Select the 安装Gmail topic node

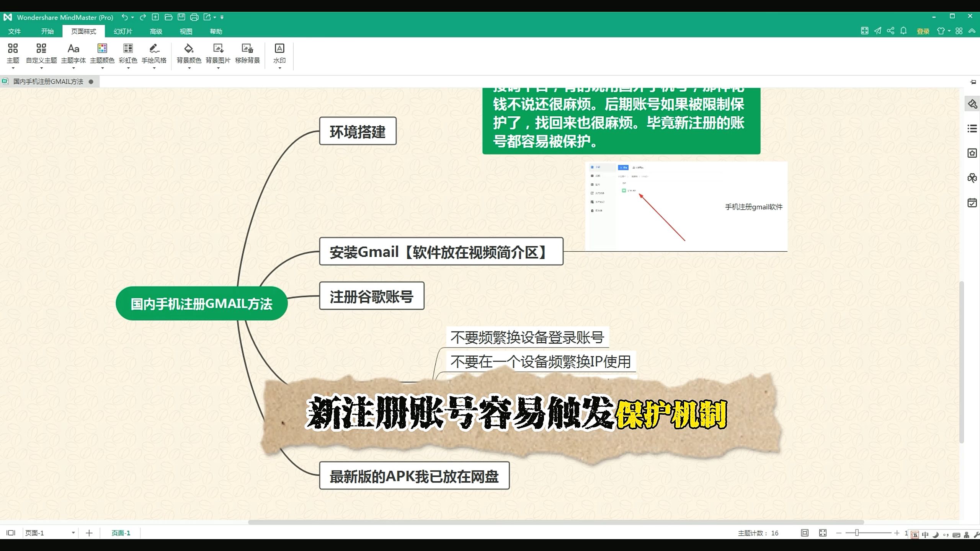click(x=441, y=251)
